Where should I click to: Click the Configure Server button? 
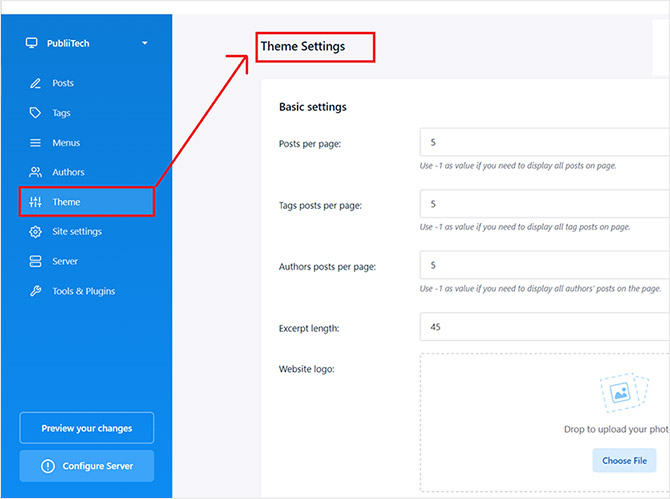click(87, 466)
